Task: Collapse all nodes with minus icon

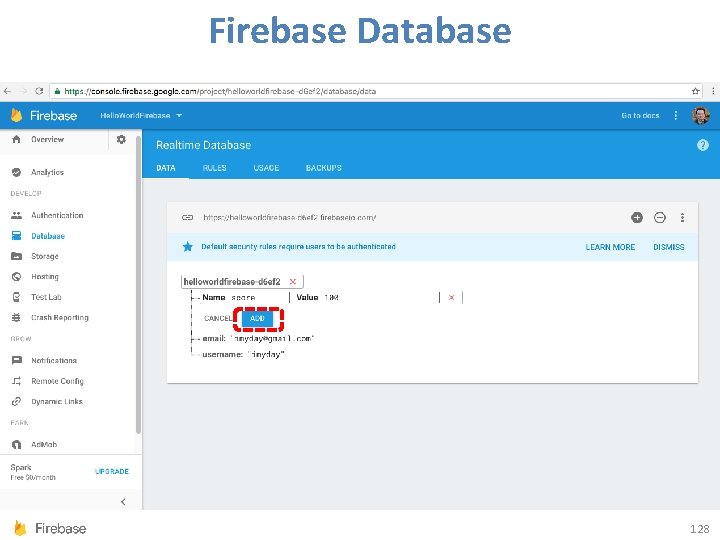Action: pyautogui.click(x=659, y=217)
